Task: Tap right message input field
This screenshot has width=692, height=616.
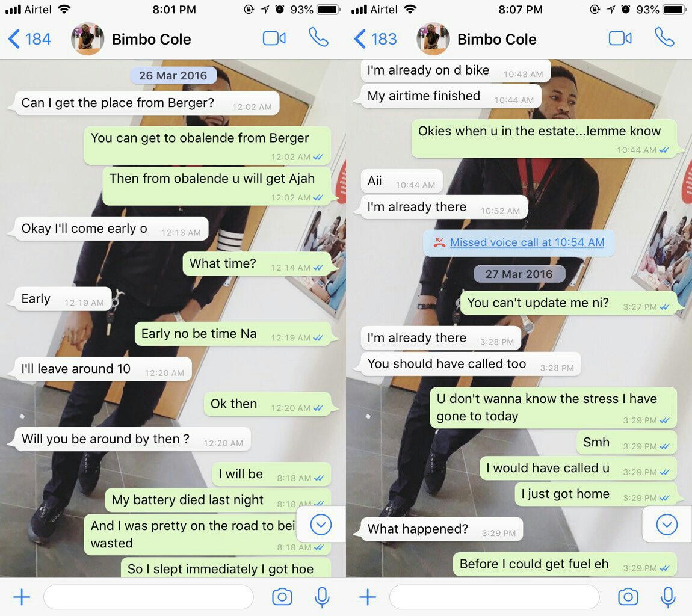Action: 495,597
